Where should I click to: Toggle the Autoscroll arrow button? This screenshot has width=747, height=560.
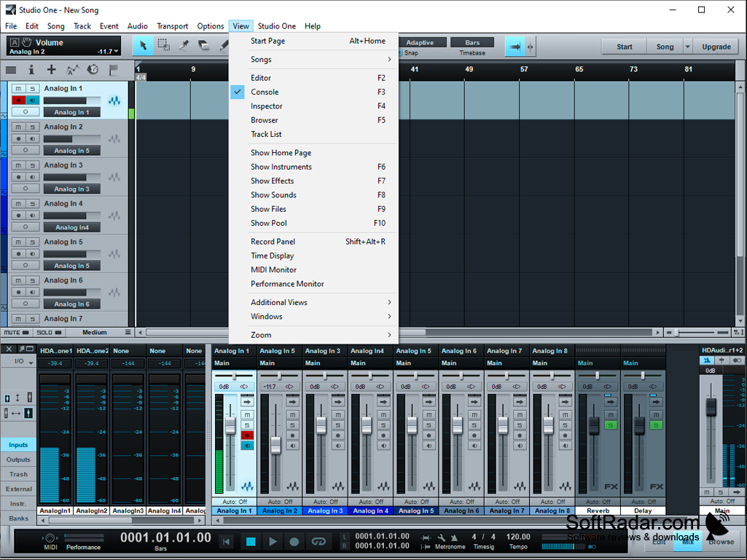(x=515, y=47)
